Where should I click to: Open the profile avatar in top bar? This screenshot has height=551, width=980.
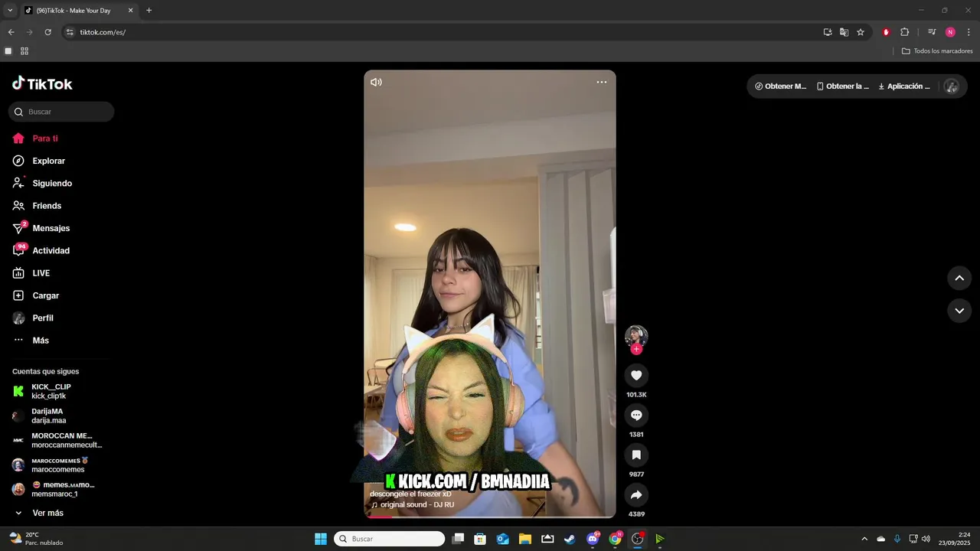(x=952, y=86)
